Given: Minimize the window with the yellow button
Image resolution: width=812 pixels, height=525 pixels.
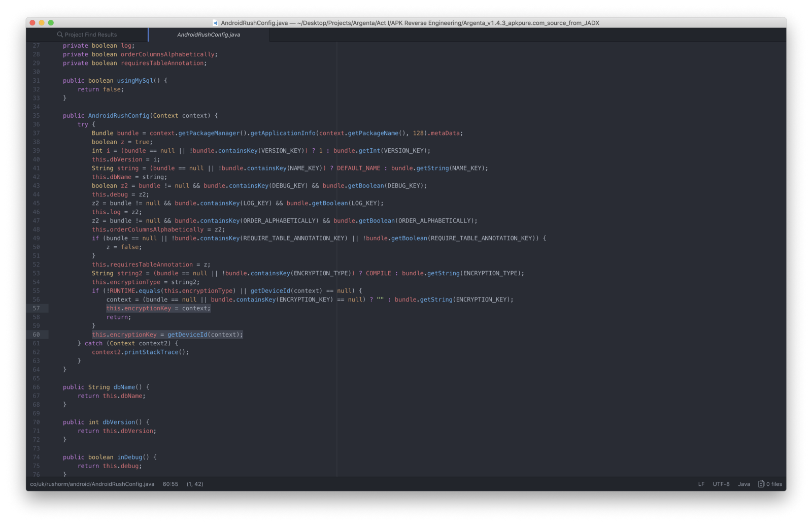Looking at the screenshot, I should point(42,23).
